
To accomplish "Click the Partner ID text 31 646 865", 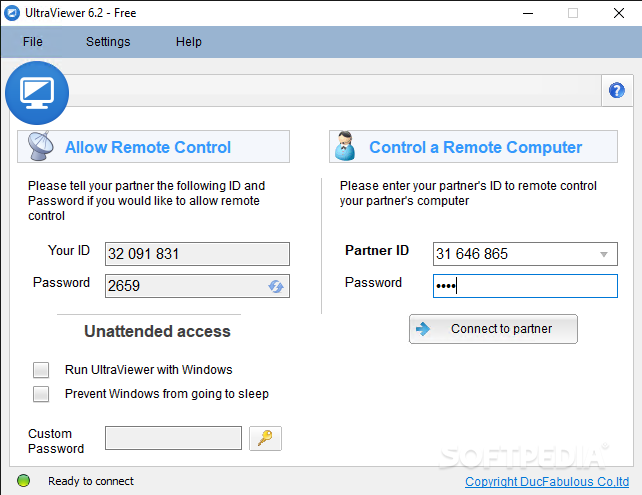I will point(472,254).
